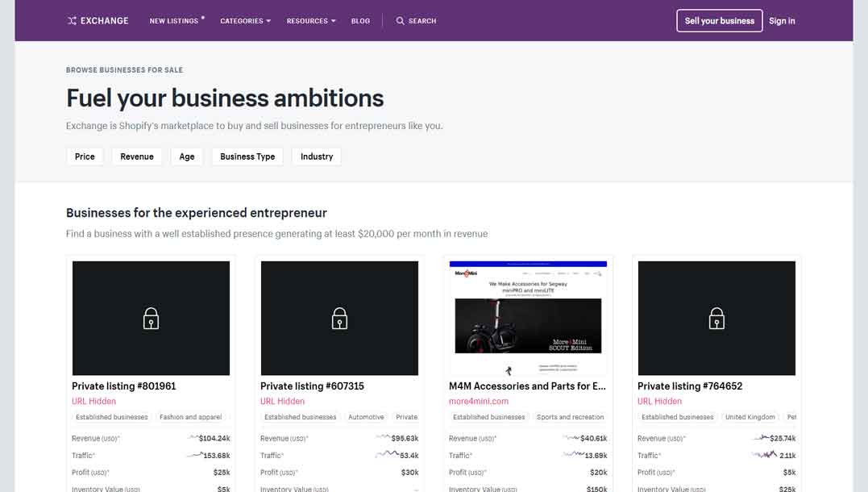Viewport: 868px width, 492px height.
Task: Expand the Categories menu
Action: [245, 21]
